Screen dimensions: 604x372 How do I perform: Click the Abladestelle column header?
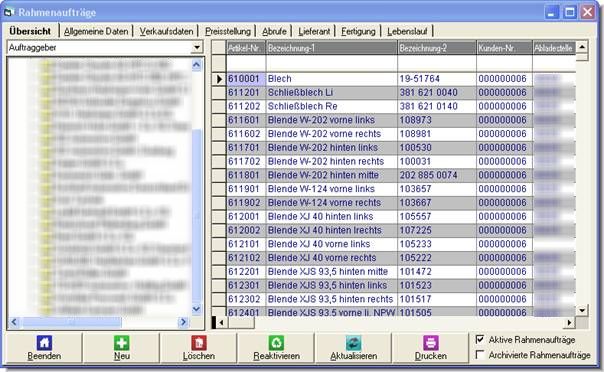pos(554,48)
